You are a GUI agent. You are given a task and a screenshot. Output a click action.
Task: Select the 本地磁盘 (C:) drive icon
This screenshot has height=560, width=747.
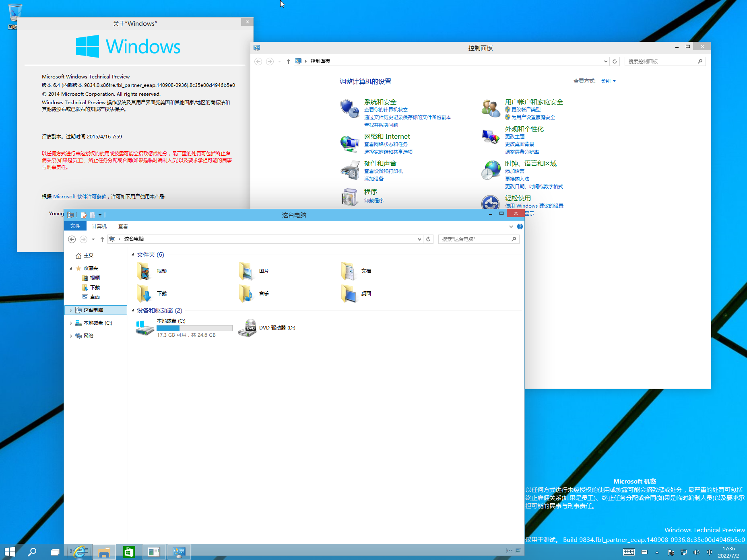pos(144,328)
